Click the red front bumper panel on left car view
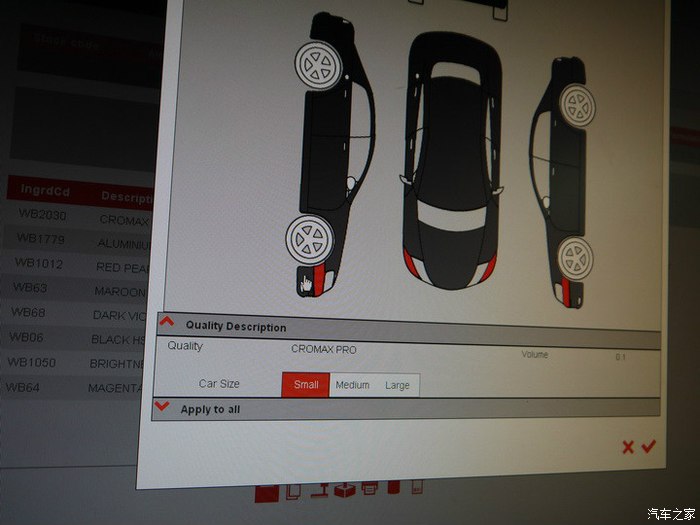The width and height of the screenshot is (700, 525). click(x=319, y=280)
